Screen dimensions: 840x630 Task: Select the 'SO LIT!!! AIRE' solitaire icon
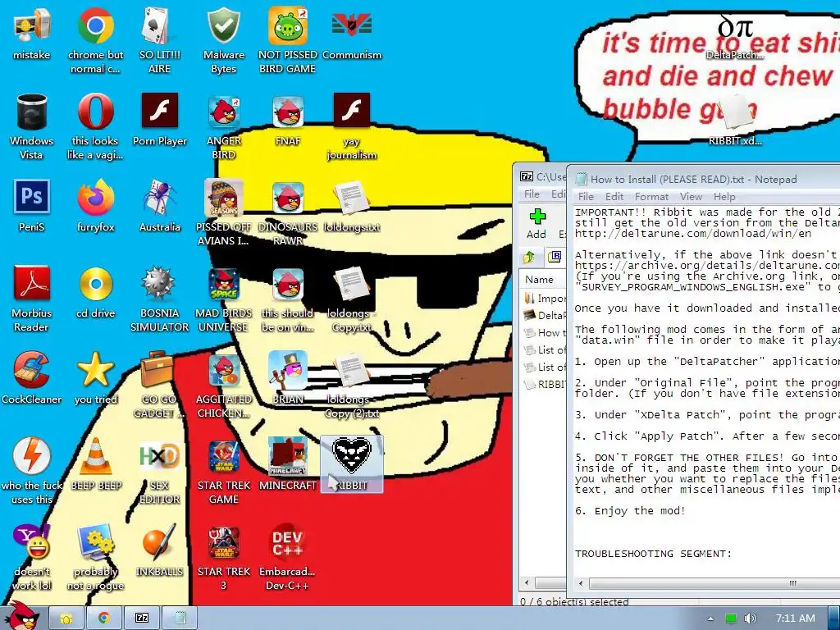(160, 40)
